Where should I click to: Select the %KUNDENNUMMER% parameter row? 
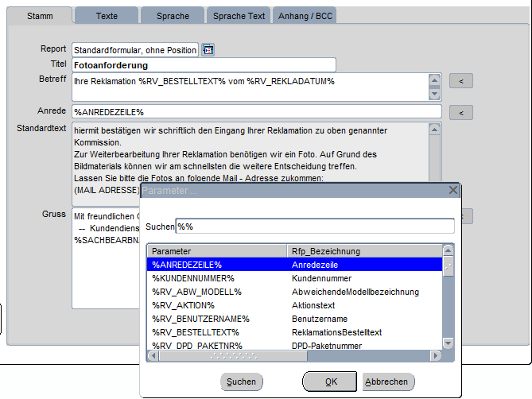click(216, 278)
